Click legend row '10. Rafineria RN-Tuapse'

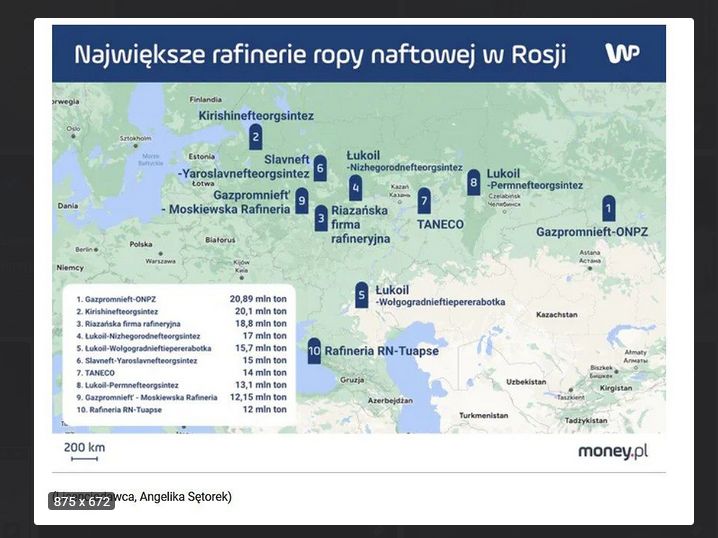[181, 410]
